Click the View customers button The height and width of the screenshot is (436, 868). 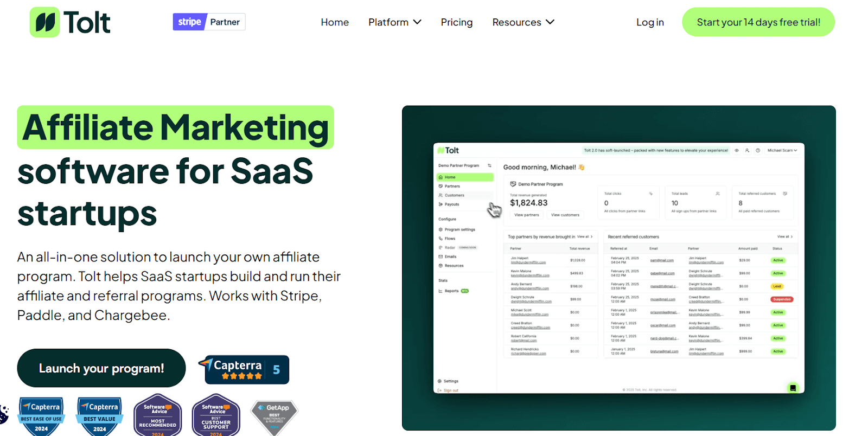click(565, 215)
